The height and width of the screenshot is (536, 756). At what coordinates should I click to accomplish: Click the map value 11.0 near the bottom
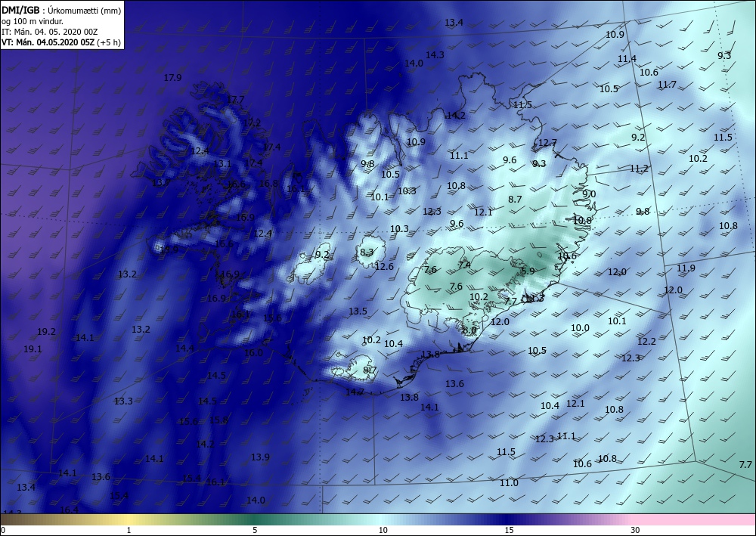pos(509,482)
